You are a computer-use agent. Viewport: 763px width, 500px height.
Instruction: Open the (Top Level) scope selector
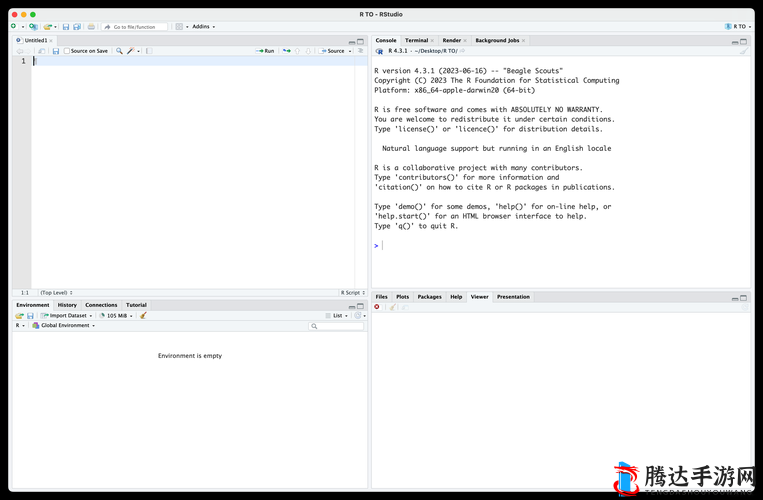click(x=56, y=293)
